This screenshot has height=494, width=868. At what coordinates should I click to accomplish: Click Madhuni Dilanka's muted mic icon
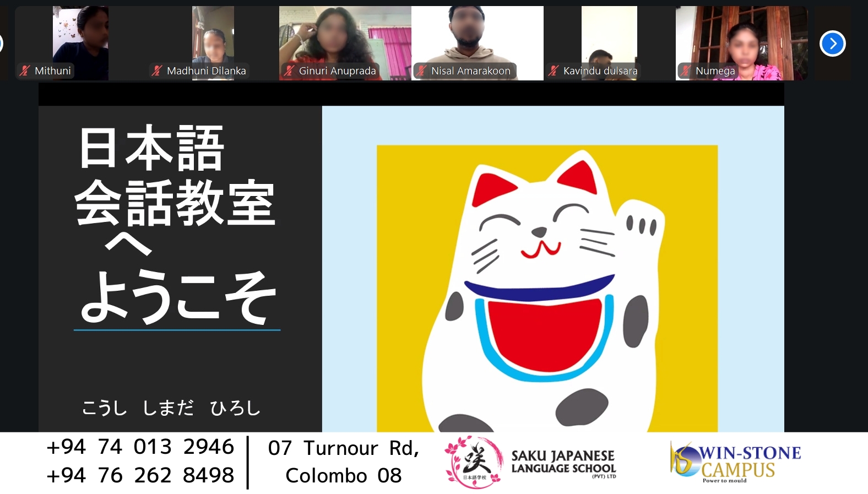coord(156,70)
